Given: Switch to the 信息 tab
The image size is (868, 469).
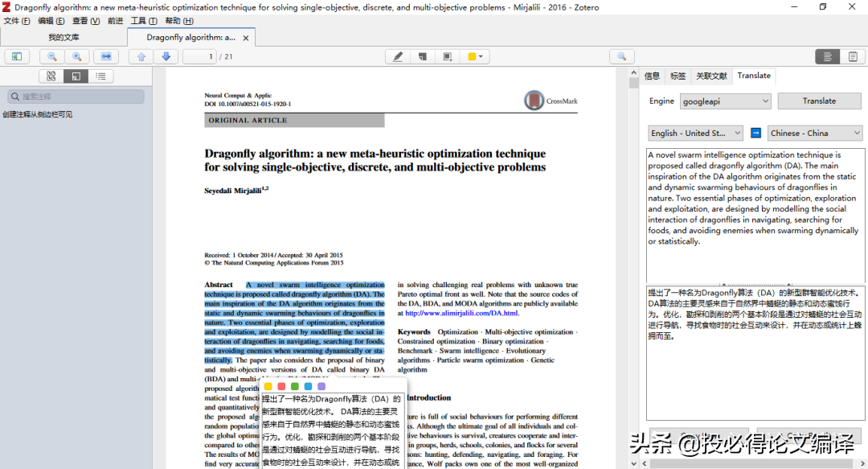Looking at the screenshot, I should (x=652, y=76).
